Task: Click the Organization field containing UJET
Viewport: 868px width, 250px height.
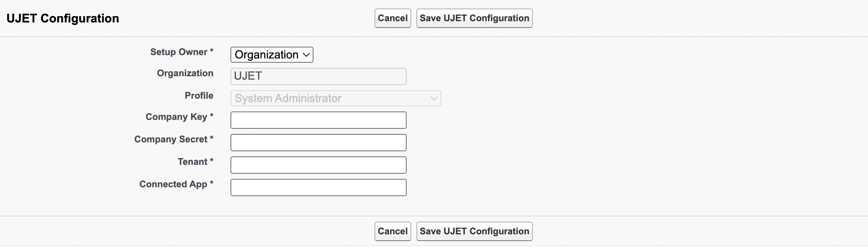Action: (x=318, y=76)
